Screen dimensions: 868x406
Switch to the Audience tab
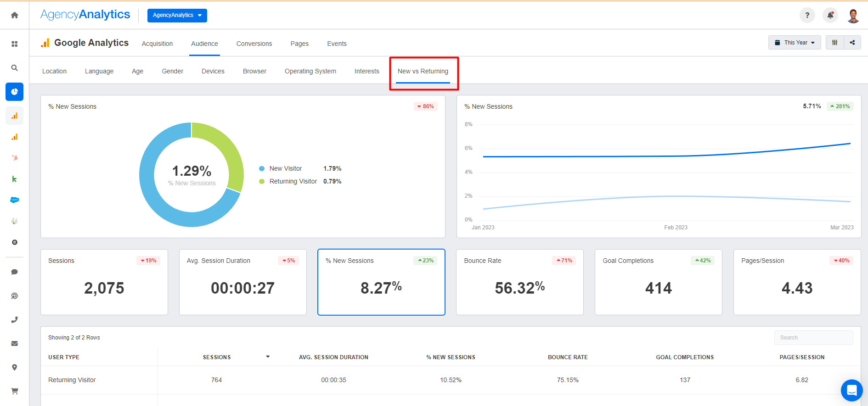[x=204, y=44]
